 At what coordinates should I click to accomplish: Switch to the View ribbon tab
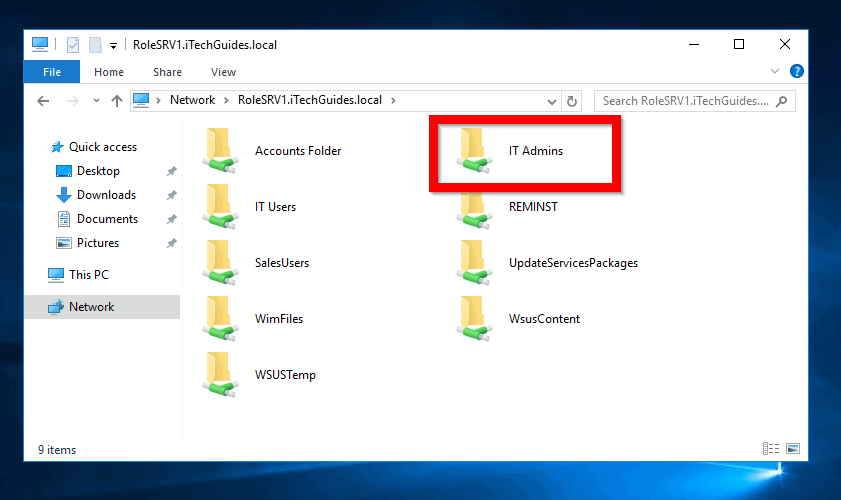(223, 72)
